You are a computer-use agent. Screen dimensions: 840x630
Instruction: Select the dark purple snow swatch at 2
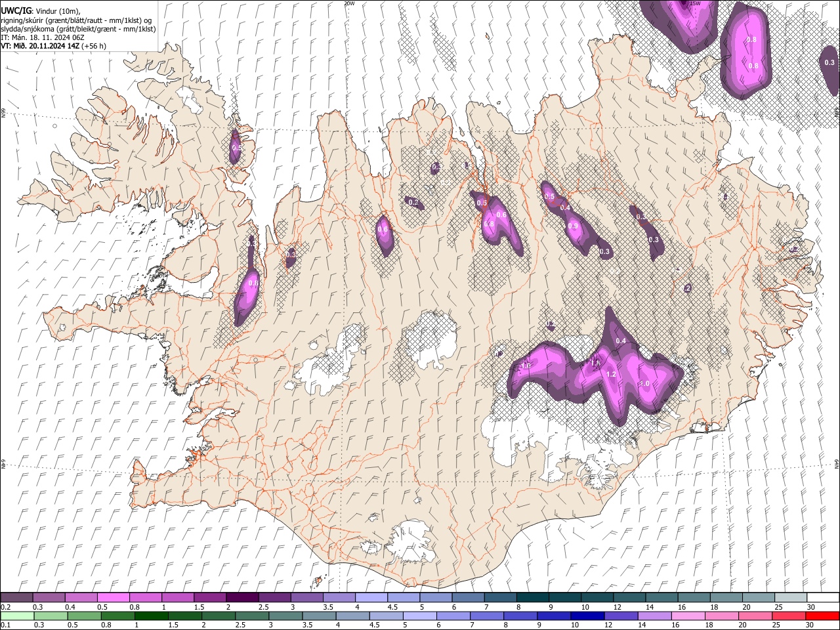coord(242,598)
